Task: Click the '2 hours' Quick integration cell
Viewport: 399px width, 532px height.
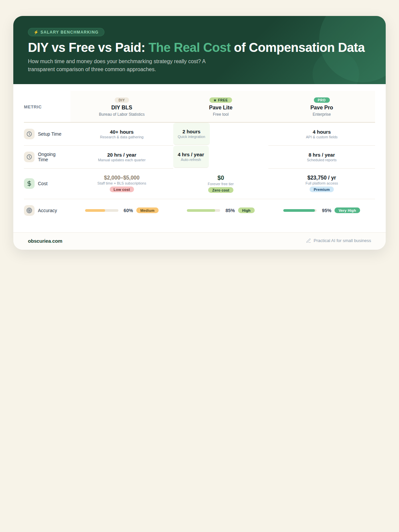Action: 192,134
